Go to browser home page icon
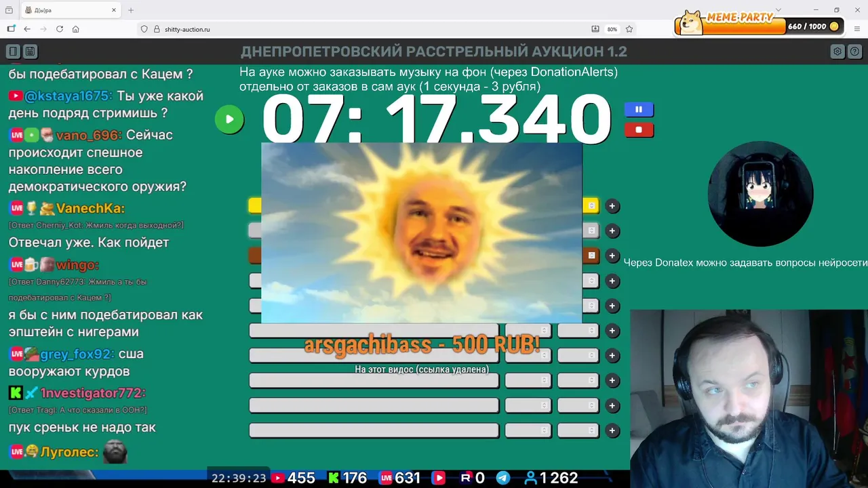This screenshot has width=868, height=488. point(76,29)
